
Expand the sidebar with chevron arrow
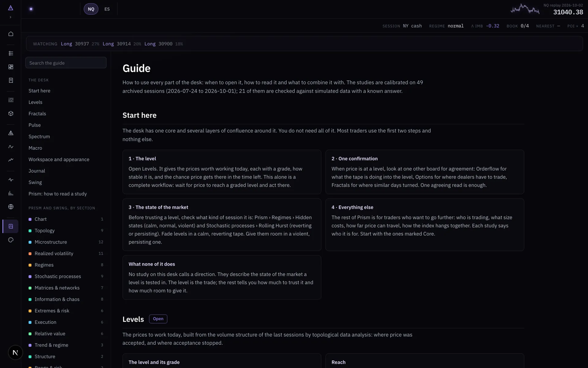(10, 17)
